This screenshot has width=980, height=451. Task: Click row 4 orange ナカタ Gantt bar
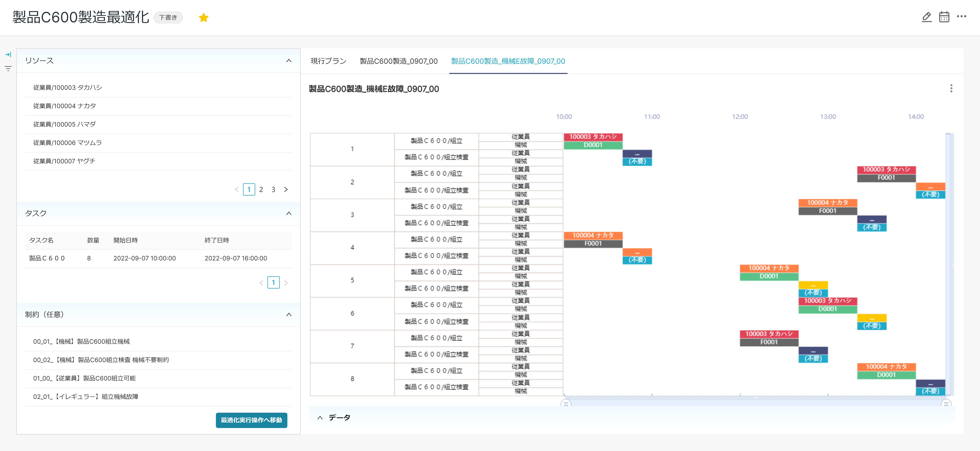[593, 236]
